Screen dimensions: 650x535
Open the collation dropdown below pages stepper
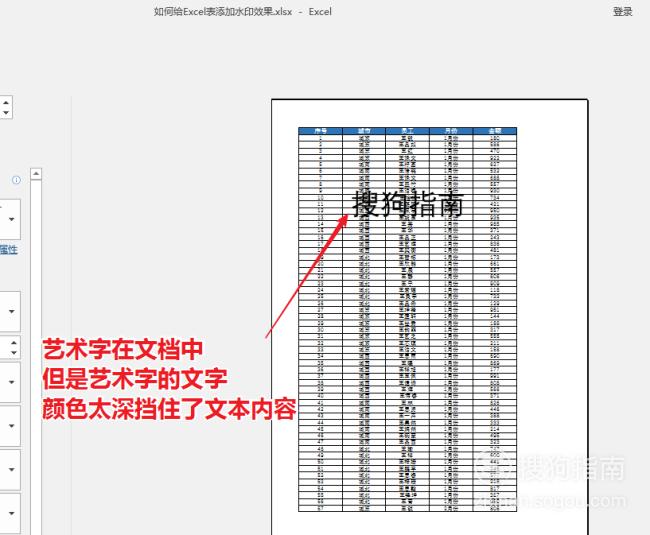10,382
